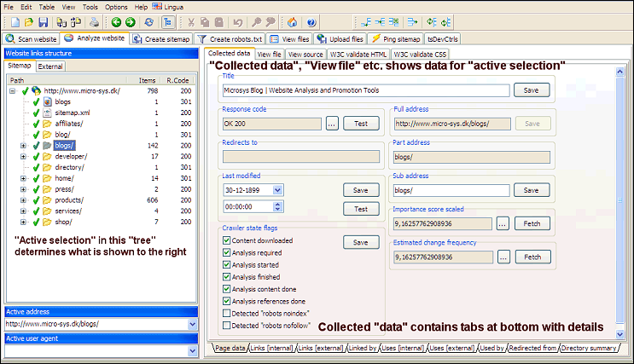The height and width of the screenshot is (364, 634).
Task: Enable the Detected "robots noindex" checkbox
Action: coord(227,313)
